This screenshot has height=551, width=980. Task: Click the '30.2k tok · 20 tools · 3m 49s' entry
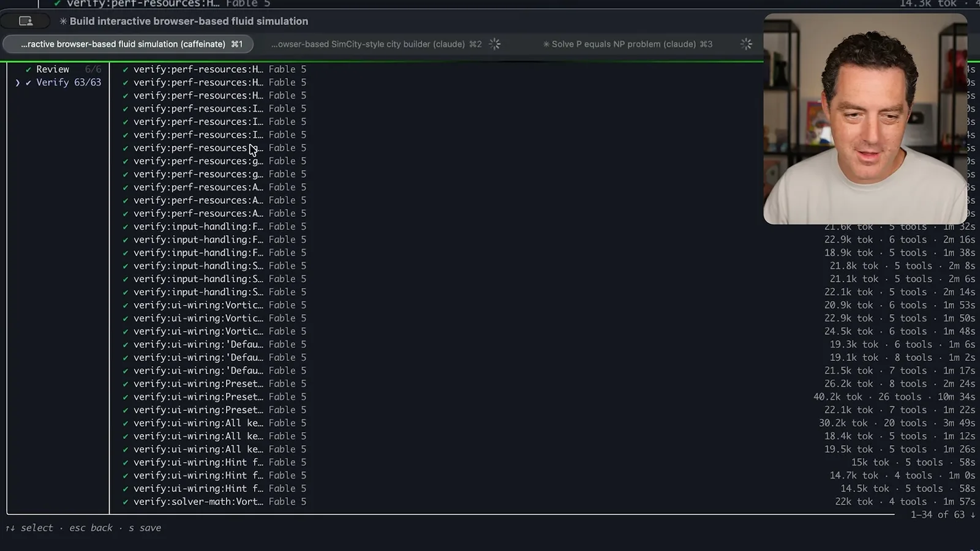pyautogui.click(x=897, y=423)
